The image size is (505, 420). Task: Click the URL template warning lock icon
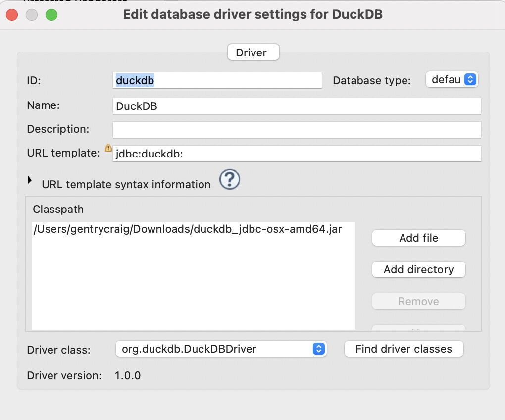pos(108,148)
